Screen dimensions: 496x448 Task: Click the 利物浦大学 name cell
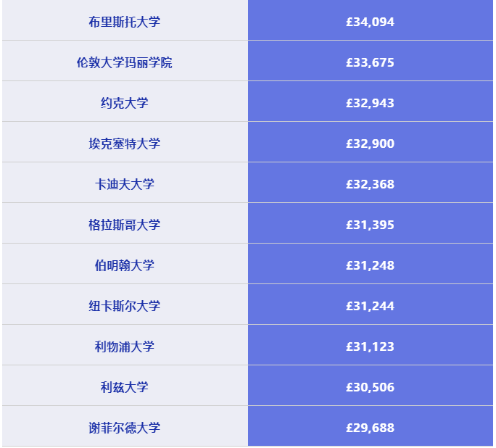(x=125, y=347)
